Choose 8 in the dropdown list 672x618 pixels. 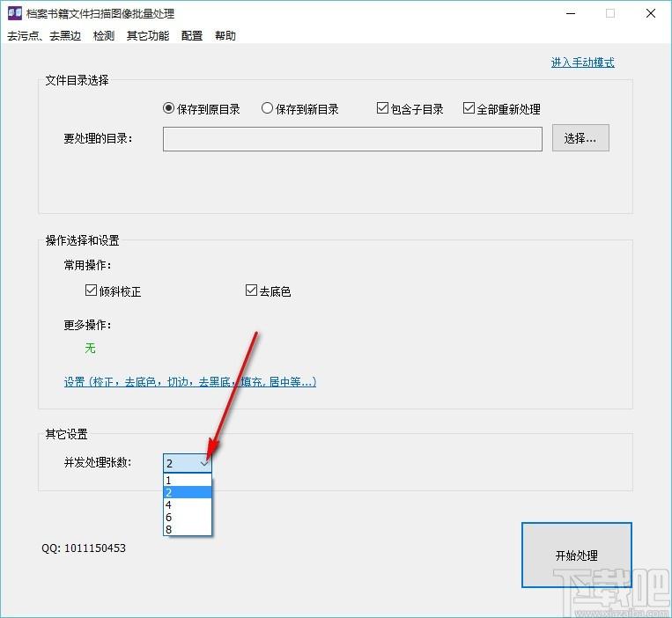click(188, 529)
